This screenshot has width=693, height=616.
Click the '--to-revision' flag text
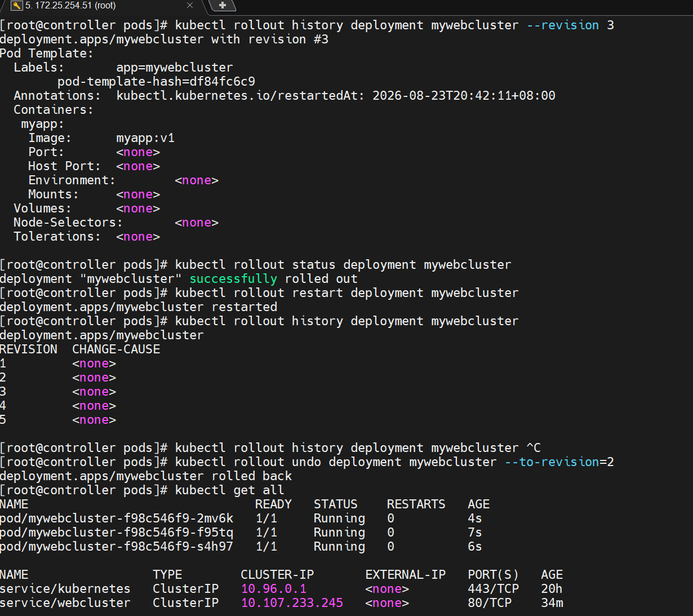(x=552, y=462)
